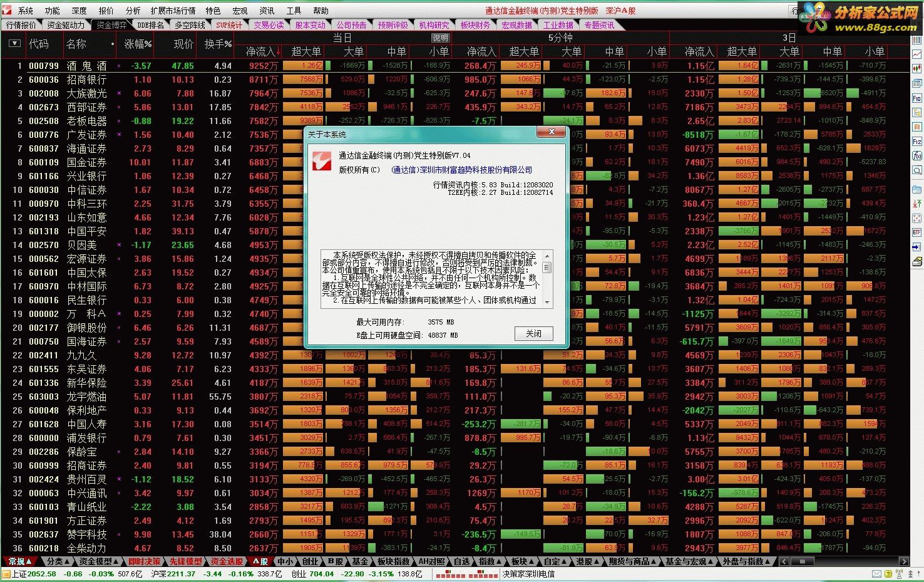Expand the 分类 bottom tab menu
Image resolution: width=924 pixels, height=582 pixels.
59,561
